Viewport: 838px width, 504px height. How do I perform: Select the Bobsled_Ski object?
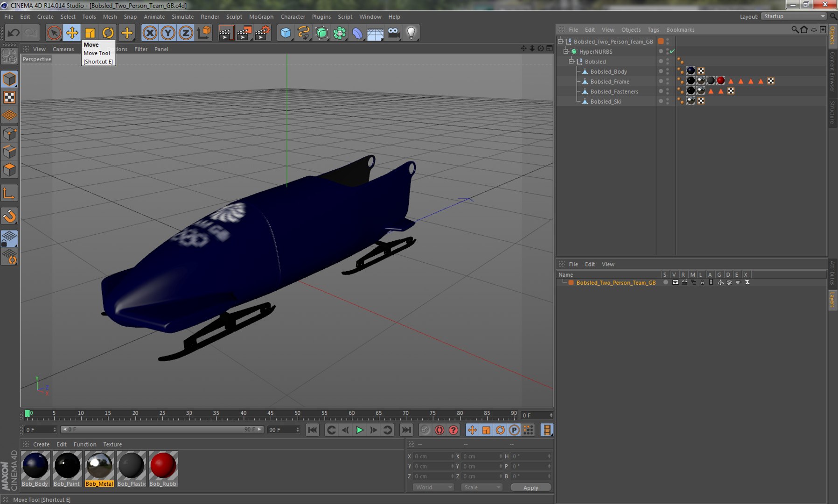606,101
